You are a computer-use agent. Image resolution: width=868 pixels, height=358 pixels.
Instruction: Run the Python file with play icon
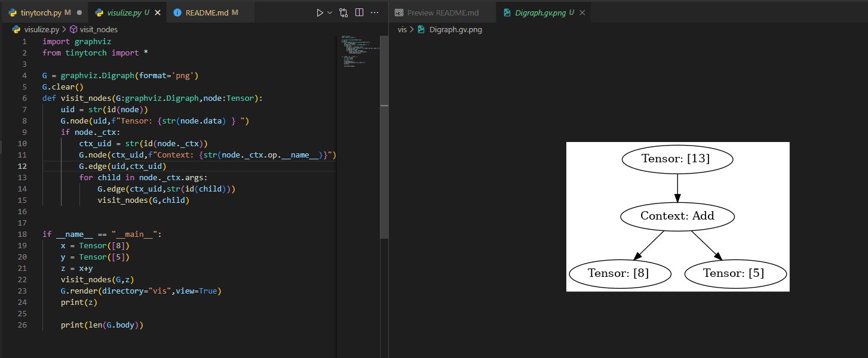(x=320, y=13)
